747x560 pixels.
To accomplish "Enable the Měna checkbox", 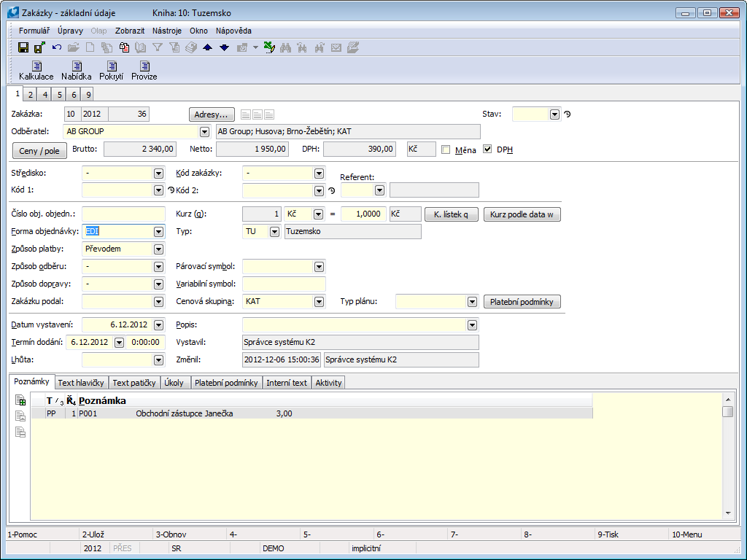I will (x=446, y=149).
